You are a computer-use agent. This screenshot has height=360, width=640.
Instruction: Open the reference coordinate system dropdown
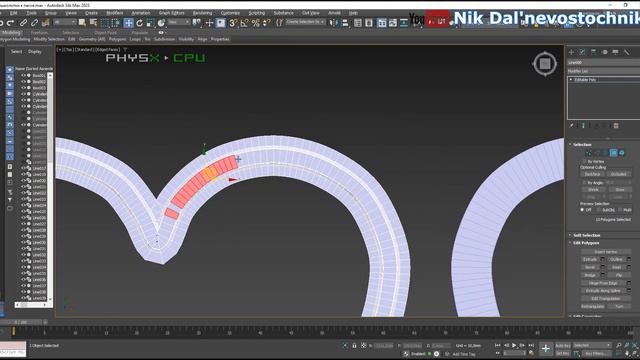click(179, 22)
